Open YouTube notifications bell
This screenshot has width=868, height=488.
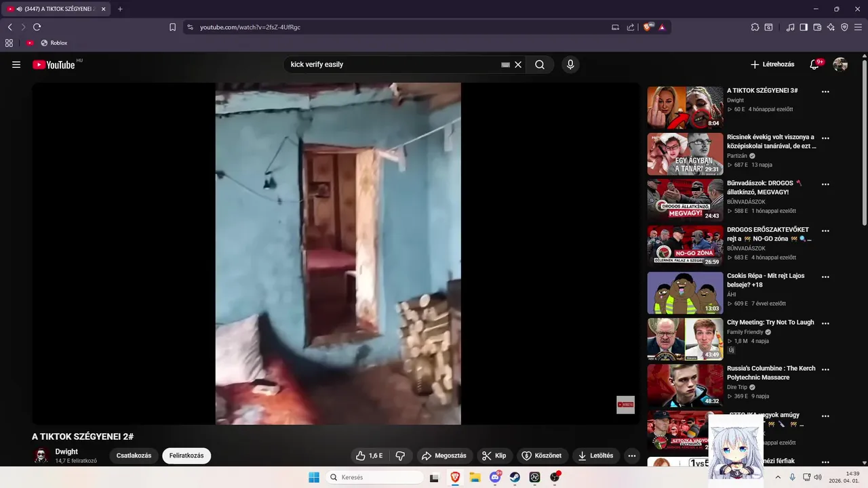(x=814, y=64)
